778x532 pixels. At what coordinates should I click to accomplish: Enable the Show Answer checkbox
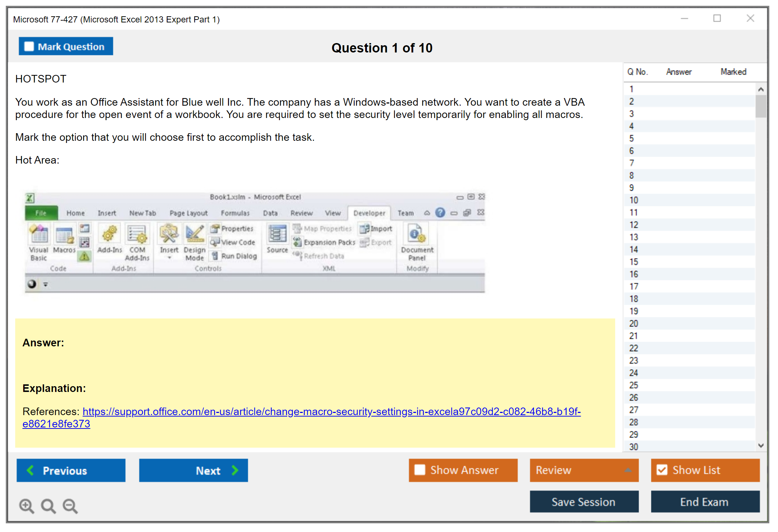click(x=420, y=470)
